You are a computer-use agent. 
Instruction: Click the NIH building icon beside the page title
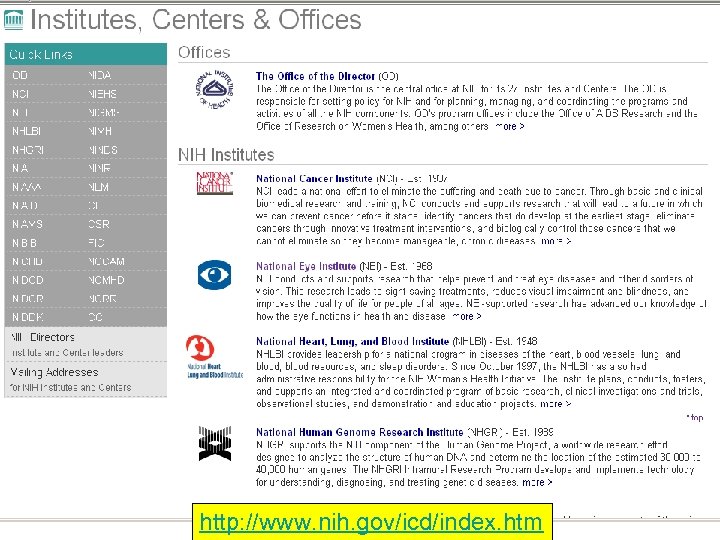click(13, 20)
